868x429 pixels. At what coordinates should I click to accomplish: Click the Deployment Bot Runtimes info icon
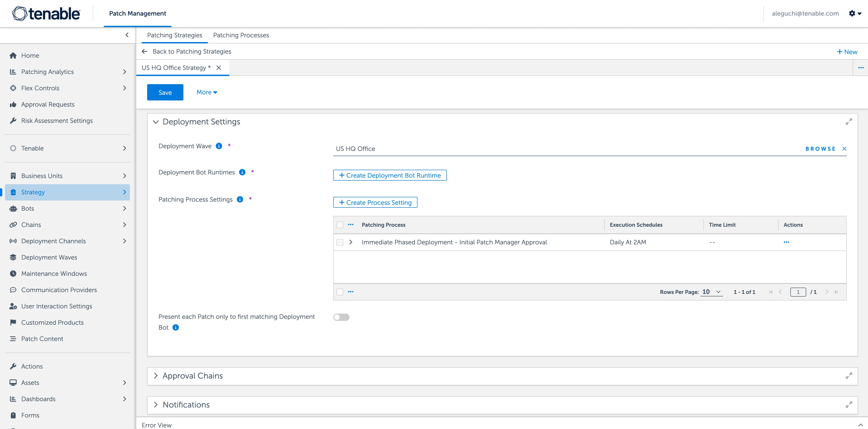[x=242, y=172]
